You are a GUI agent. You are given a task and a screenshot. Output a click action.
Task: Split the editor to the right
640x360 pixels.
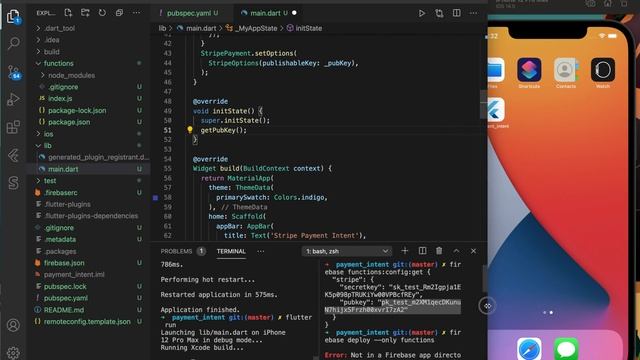pyautogui.click(x=456, y=13)
